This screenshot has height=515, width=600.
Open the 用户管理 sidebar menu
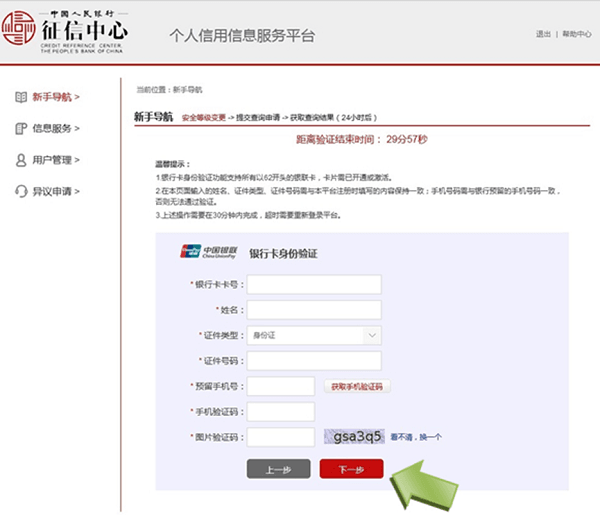pos(56,160)
